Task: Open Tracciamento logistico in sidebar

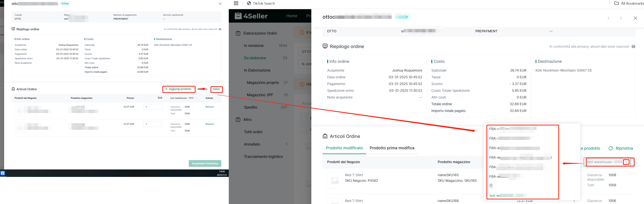Action: [x=263, y=157]
